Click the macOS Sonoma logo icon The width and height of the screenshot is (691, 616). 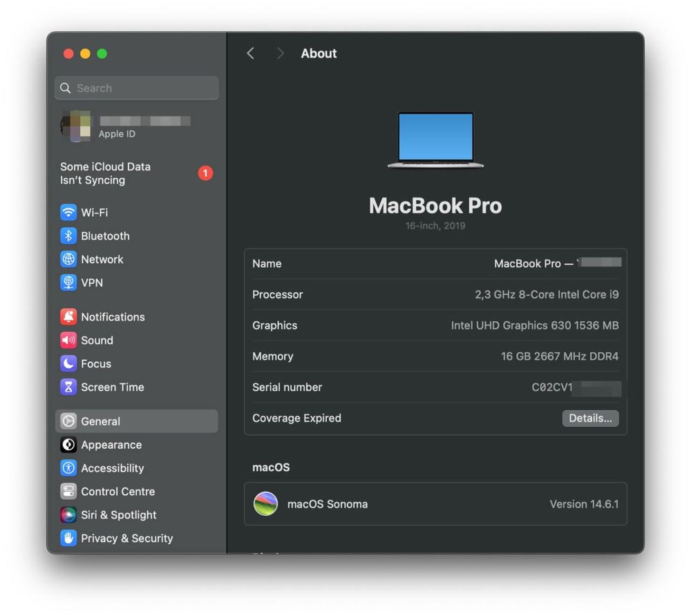click(265, 503)
